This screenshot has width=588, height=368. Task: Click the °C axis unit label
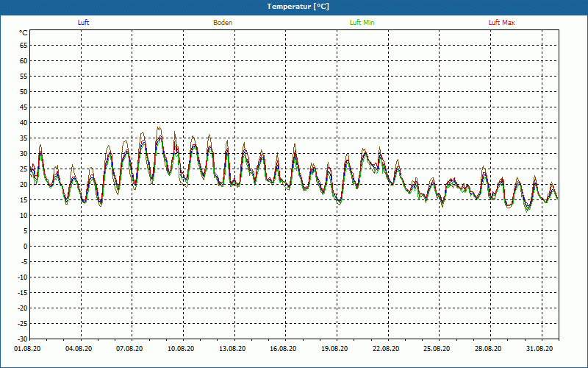coord(24,33)
